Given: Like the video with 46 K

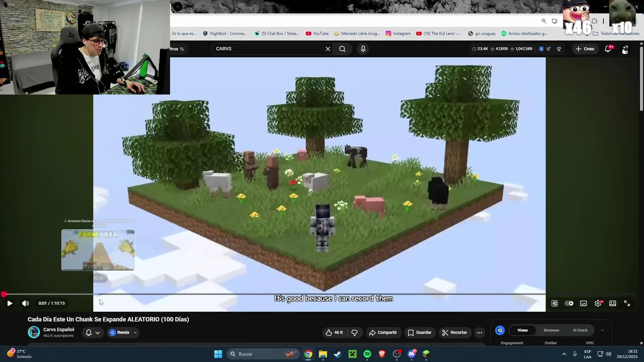Looking at the screenshot, I should point(334,332).
